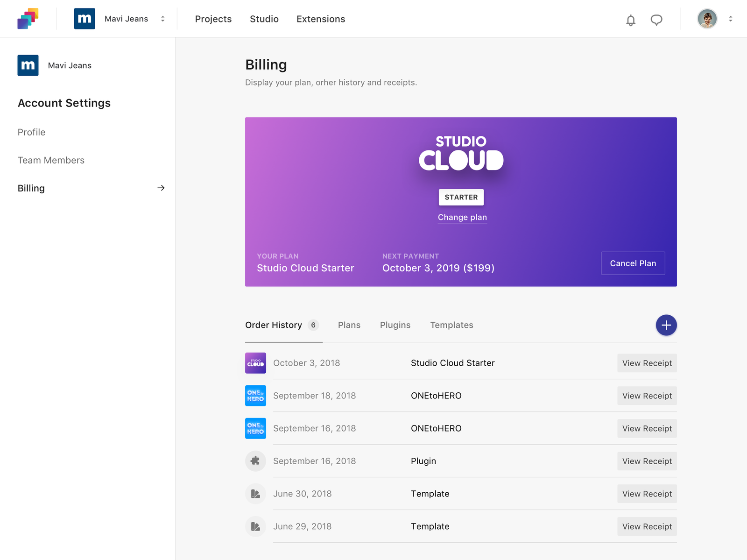Open the account dropdown next to avatar
This screenshot has width=747, height=560.
pyautogui.click(x=731, y=19)
